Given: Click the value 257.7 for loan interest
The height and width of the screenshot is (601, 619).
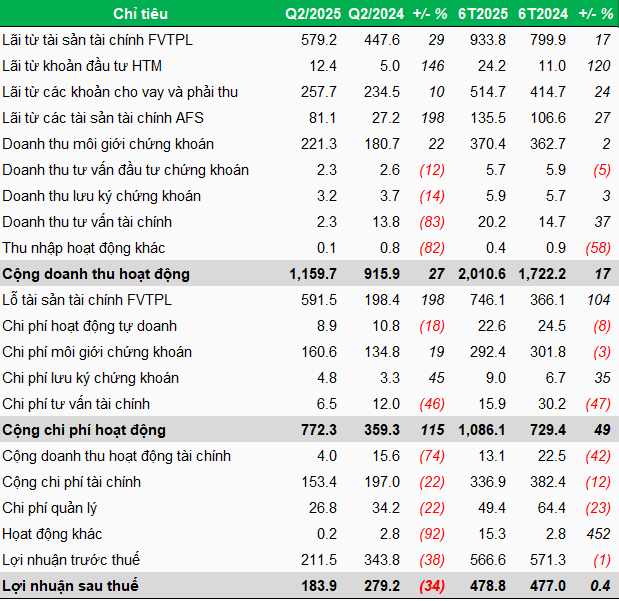Looking at the screenshot, I should (x=319, y=92).
